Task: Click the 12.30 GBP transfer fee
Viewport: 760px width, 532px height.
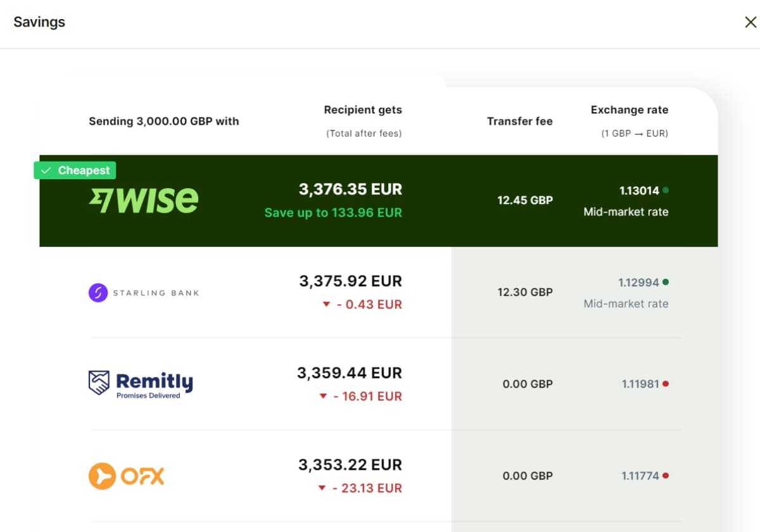Action: click(525, 292)
